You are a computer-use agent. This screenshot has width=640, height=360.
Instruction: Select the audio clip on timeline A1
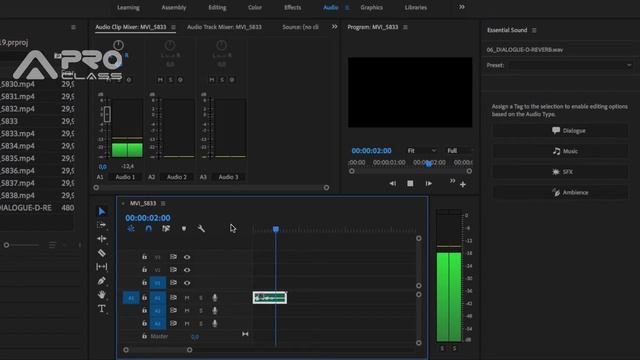[x=269, y=298]
